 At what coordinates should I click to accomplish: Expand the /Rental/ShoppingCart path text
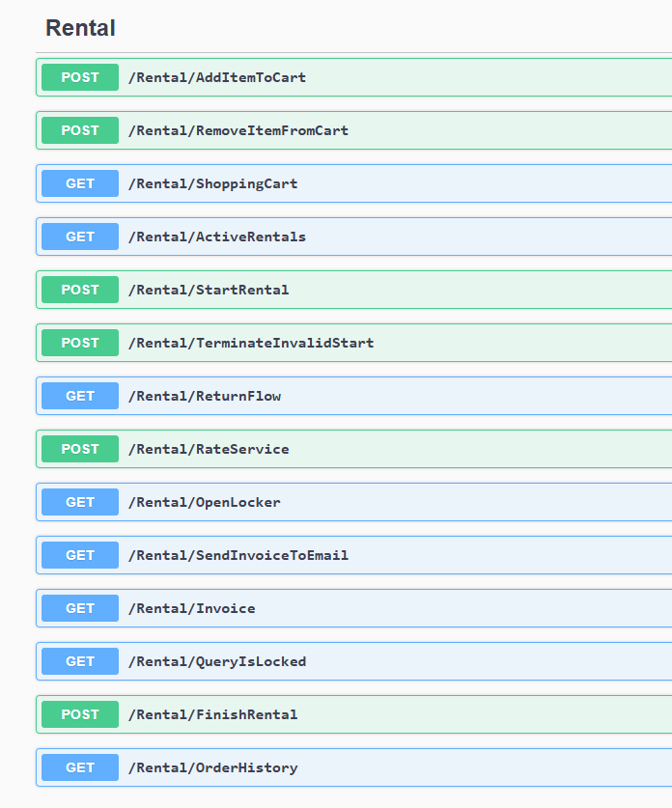point(212,183)
